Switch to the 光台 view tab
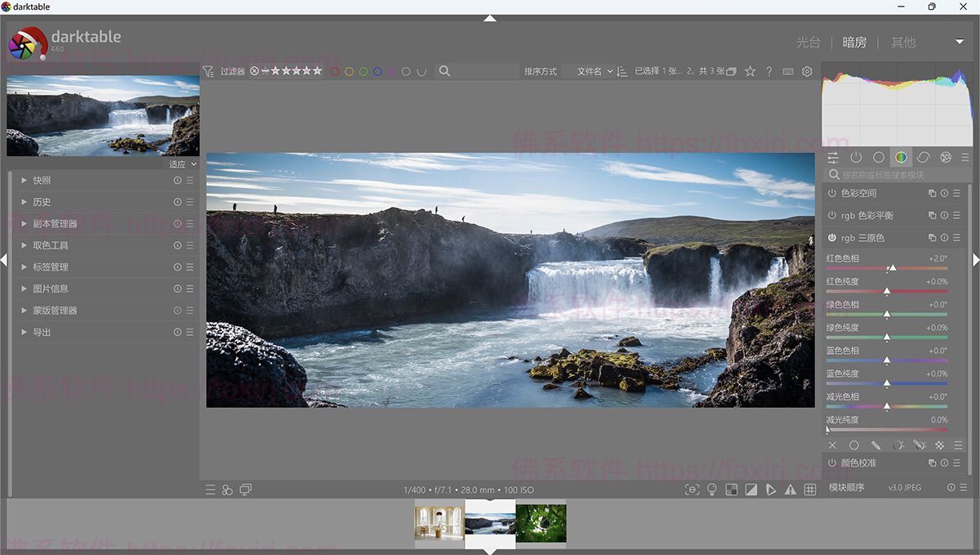 tap(808, 42)
